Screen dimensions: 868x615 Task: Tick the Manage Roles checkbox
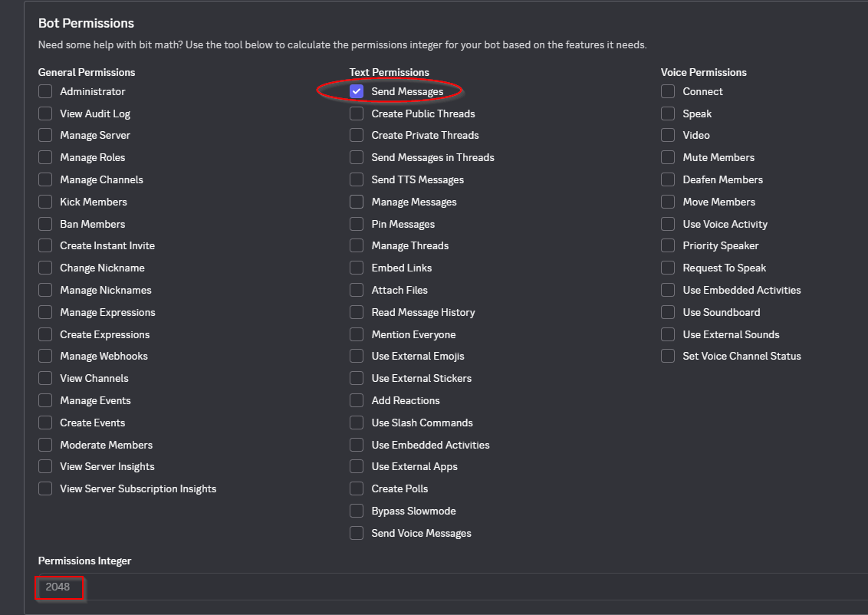click(45, 157)
